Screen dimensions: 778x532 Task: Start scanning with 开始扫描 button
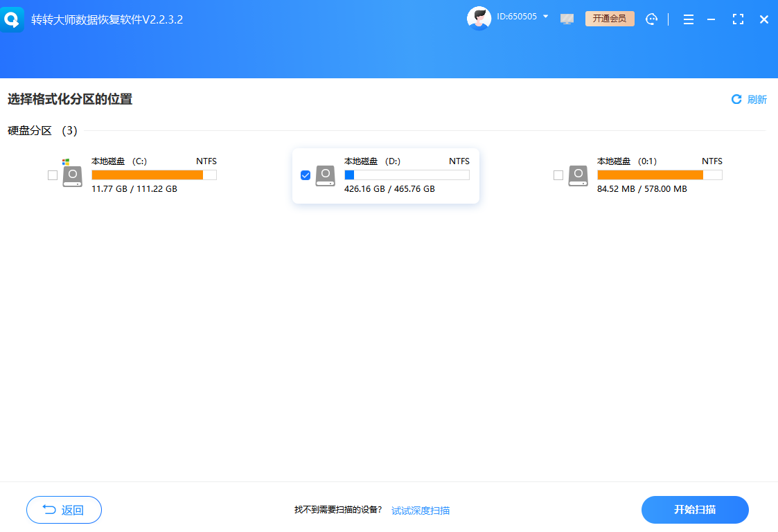click(x=694, y=510)
